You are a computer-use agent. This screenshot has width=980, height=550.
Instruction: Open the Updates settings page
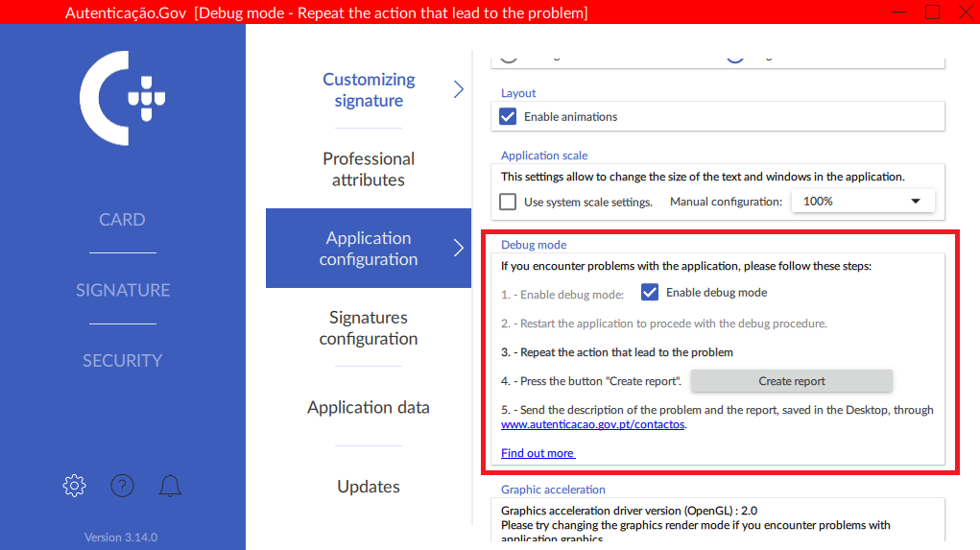pyautogui.click(x=369, y=487)
